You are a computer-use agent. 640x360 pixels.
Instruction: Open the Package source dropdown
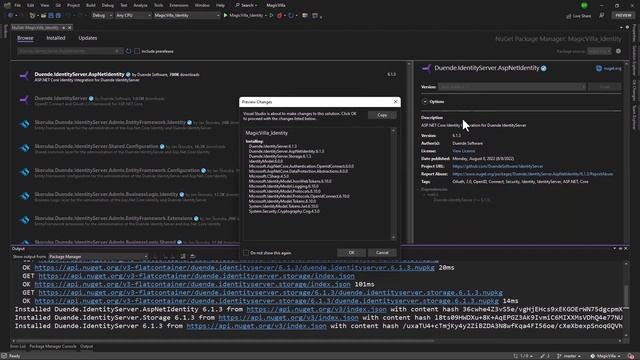599,51
